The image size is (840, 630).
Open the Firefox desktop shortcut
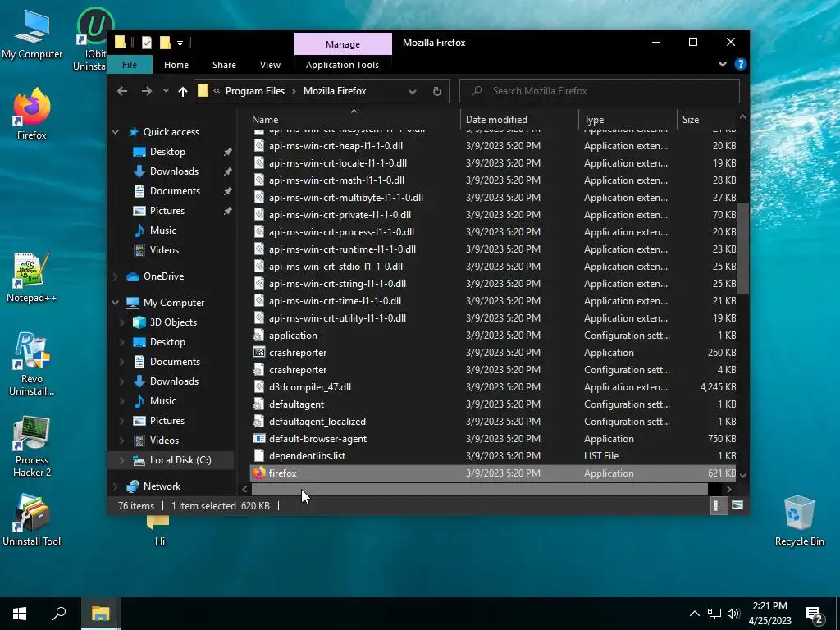tap(32, 114)
